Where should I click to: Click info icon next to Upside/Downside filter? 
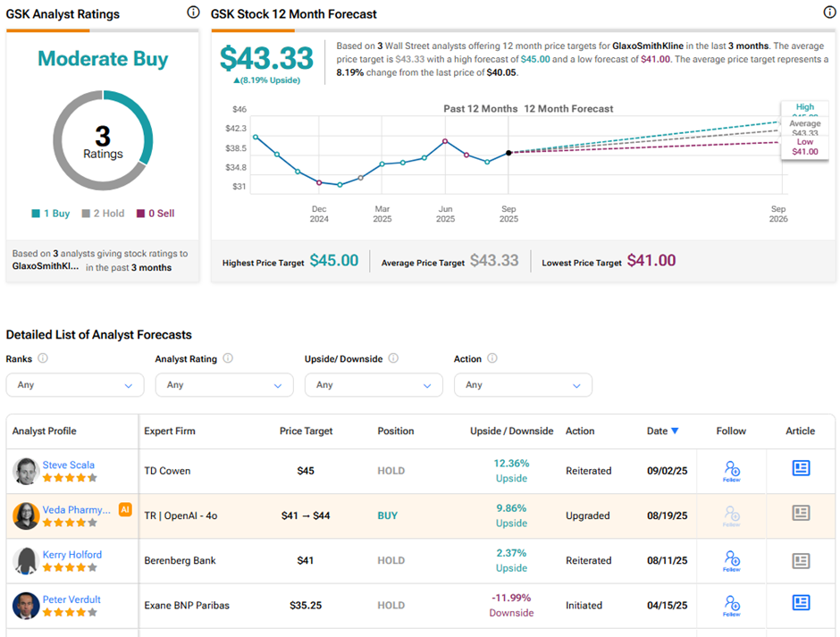(x=393, y=358)
